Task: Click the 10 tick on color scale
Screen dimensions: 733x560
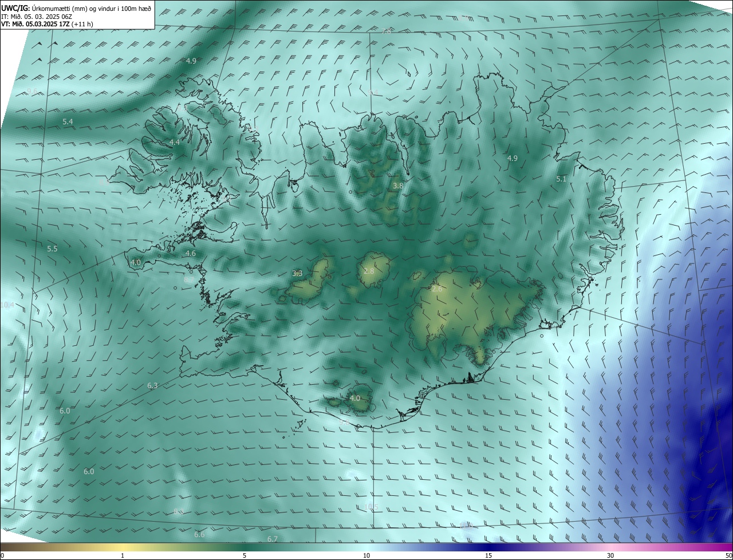Action: pyautogui.click(x=366, y=555)
